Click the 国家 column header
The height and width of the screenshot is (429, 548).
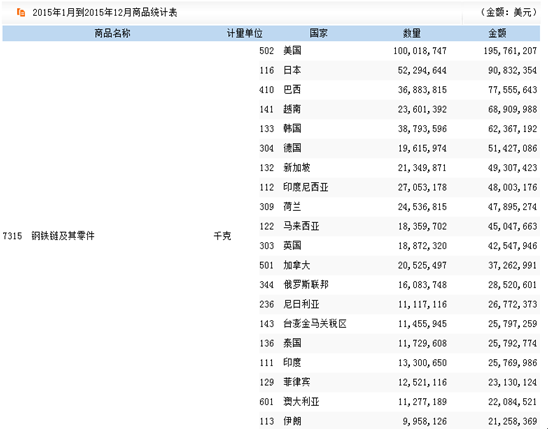tap(318, 34)
